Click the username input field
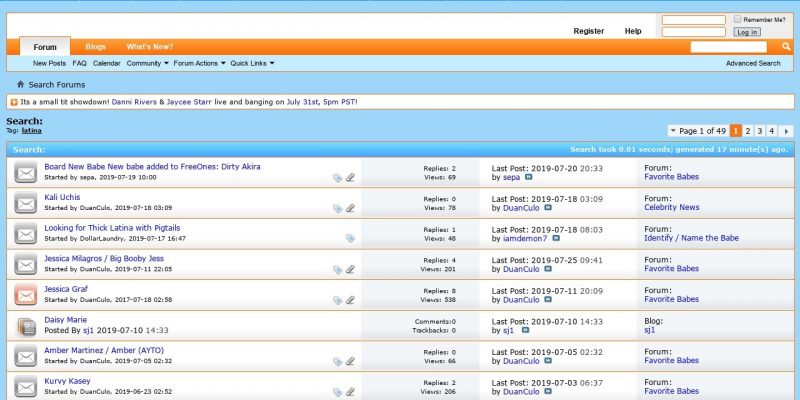Viewport: 800px width, 400px height. [x=693, y=20]
